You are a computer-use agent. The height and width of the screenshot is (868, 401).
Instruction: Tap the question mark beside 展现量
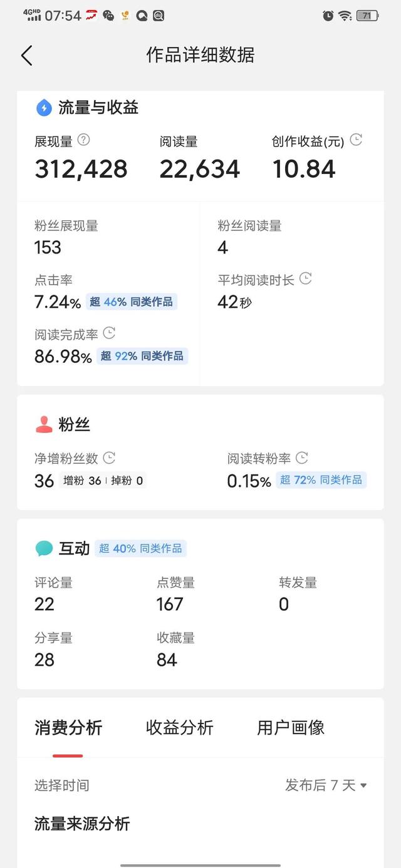[83, 140]
